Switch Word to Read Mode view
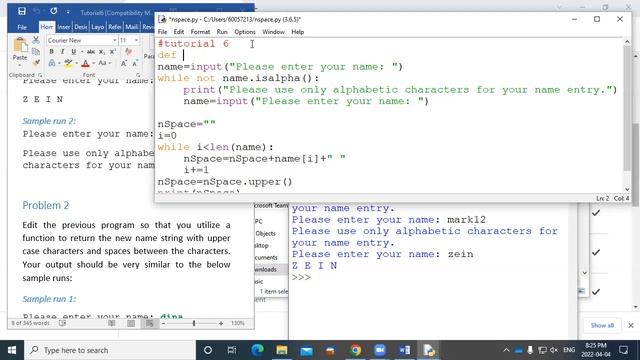This screenshot has height=360, width=640. coord(111,323)
